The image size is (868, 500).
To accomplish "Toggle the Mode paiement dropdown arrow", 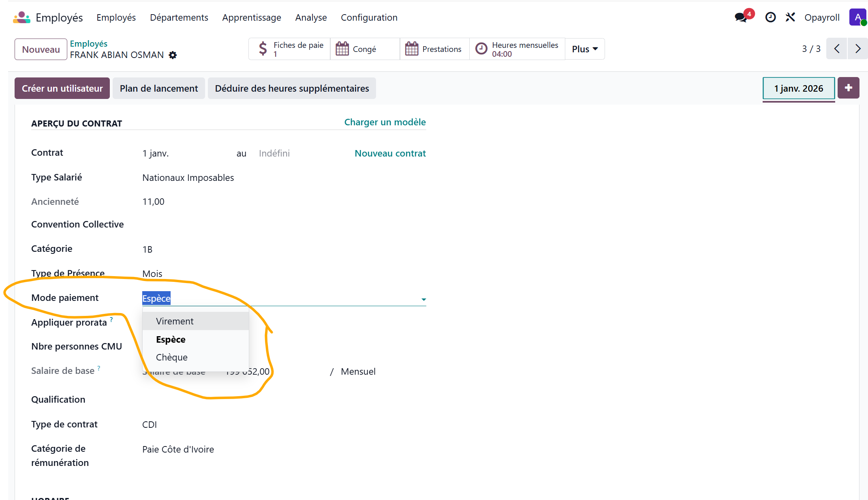I will [423, 299].
